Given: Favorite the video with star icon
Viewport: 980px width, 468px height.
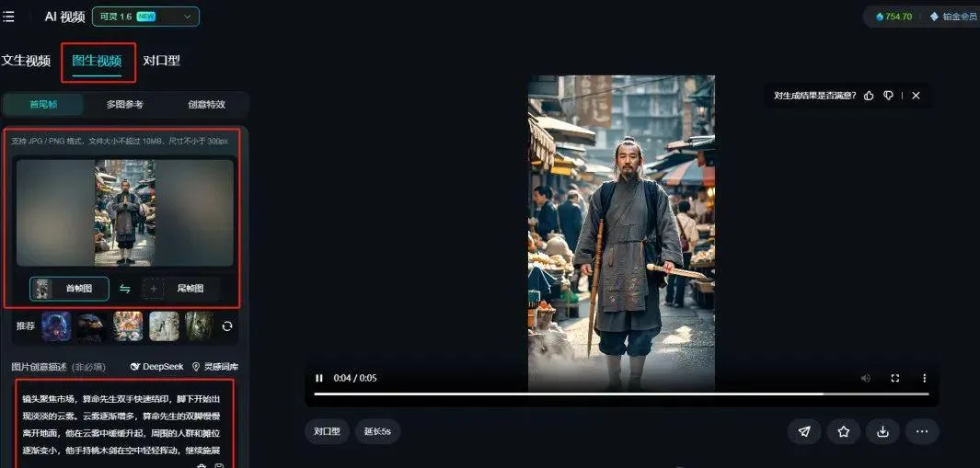Looking at the screenshot, I should 844,431.
